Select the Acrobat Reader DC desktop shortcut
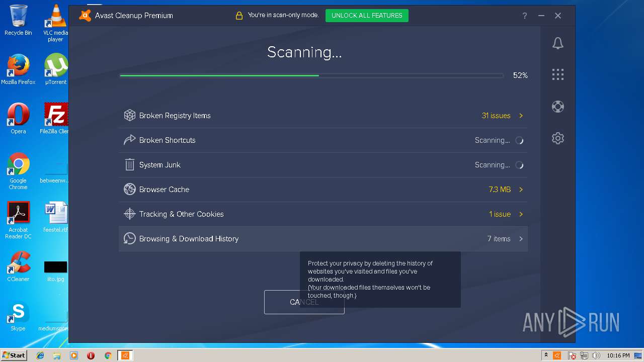Viewport: 644px width, 362px height. 18,220
